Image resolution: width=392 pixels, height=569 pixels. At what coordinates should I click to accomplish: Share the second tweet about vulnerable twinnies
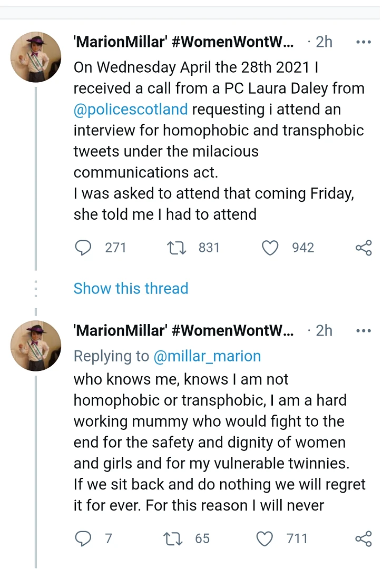(364, 538)
